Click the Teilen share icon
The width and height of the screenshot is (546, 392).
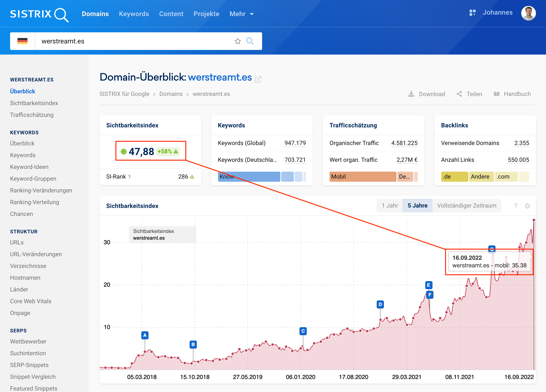pyautogui.click(x=459, y=94)
